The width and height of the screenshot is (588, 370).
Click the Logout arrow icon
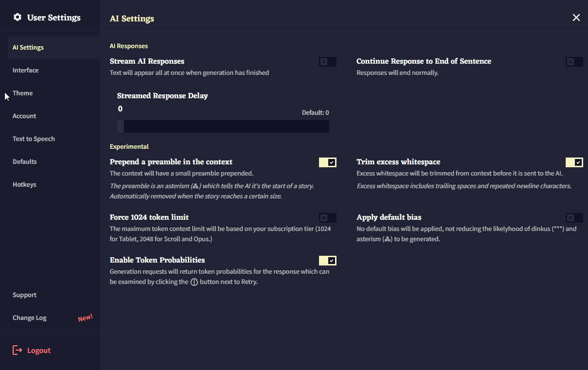click(17, 350)
